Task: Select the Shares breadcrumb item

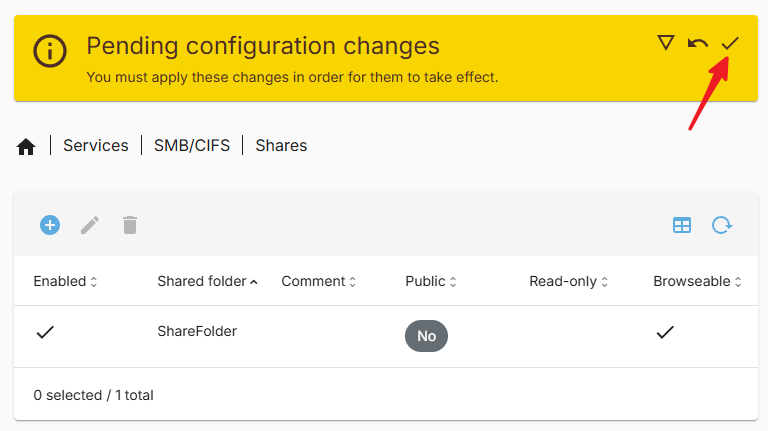Action: point(281,145)
